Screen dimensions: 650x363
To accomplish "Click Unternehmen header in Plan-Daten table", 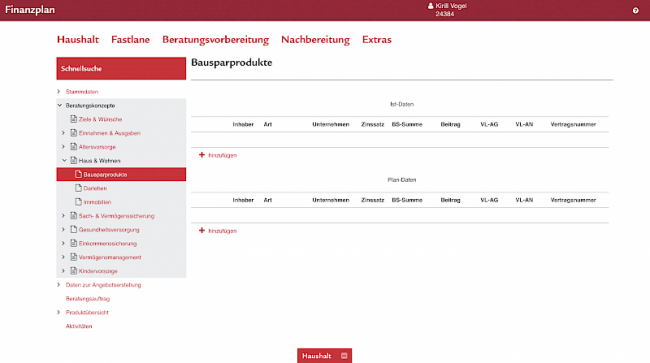I will click(x=330, y=200).
